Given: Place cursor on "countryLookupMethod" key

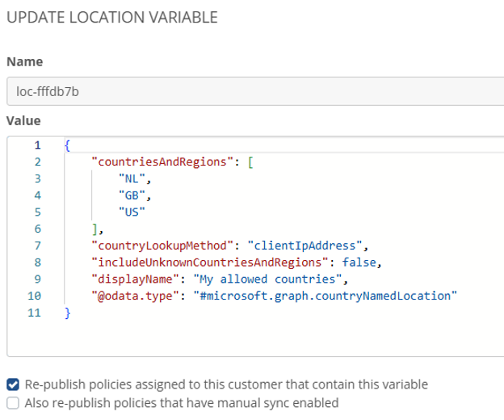Looking at the screenshot, I should [x=160, y=246].
